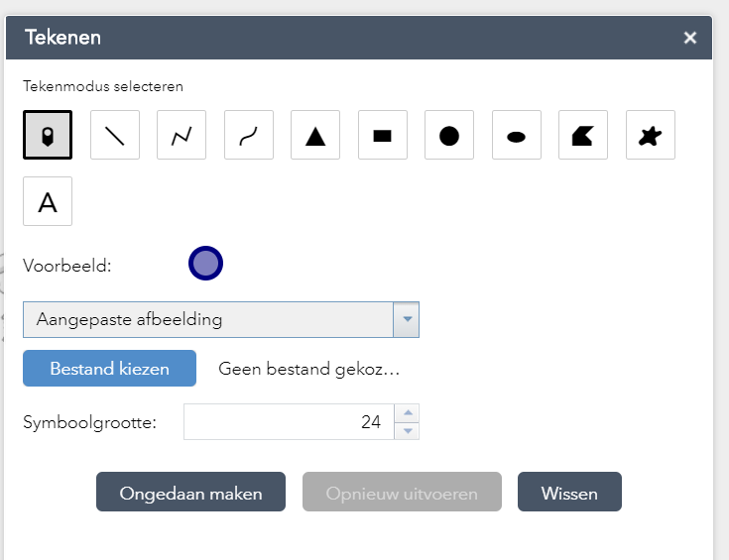Select the Polygon draw tool

click(583, 135)
